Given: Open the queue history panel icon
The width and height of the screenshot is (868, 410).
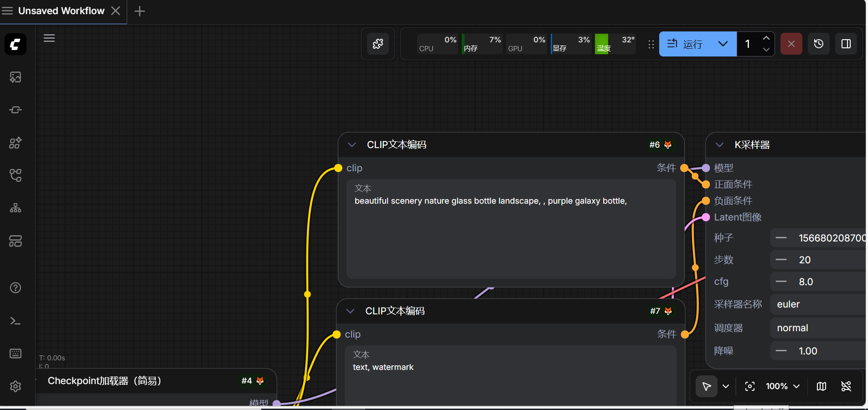Looking at the screenshot, I should coord(818,44).
